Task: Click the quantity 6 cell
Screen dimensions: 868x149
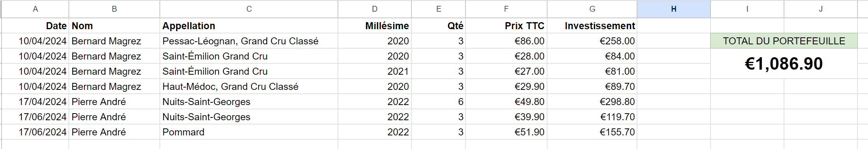Action: pyautogui.click(x=438, y=102)
